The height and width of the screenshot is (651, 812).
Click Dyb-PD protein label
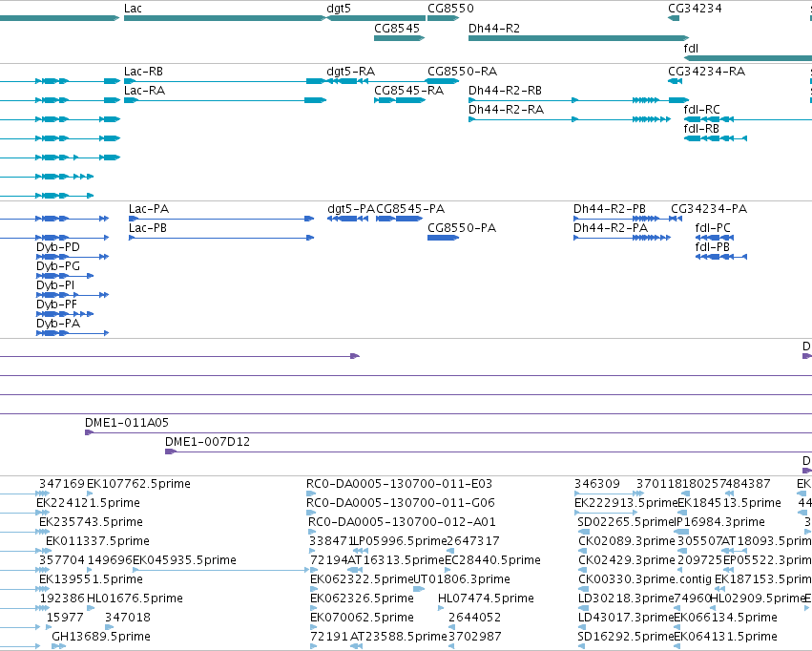tap(58, 247)
